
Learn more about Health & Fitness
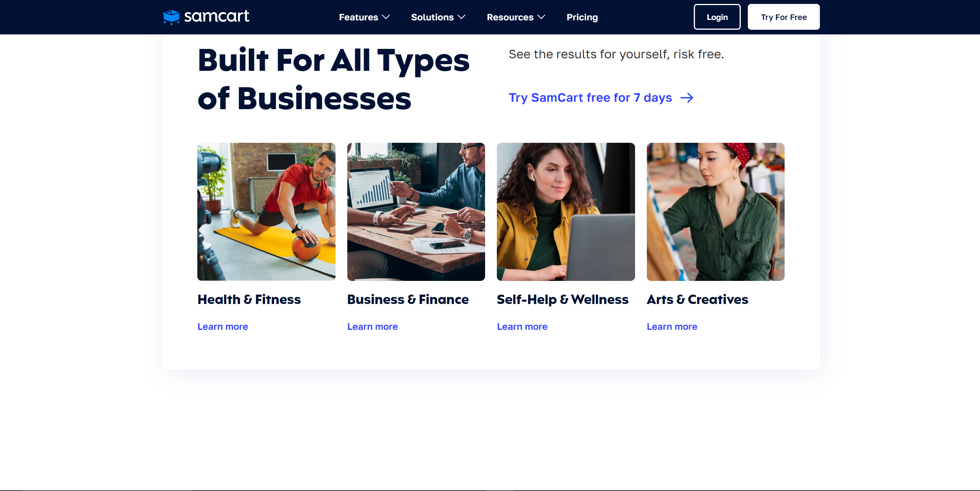click(223, 327)
